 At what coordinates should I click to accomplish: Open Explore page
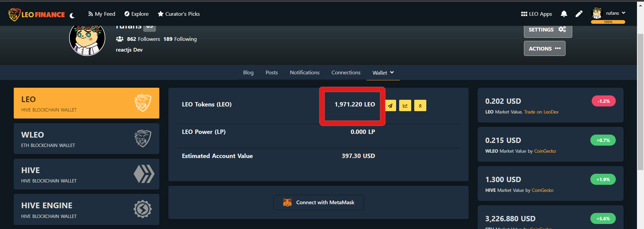click(137, 14)
